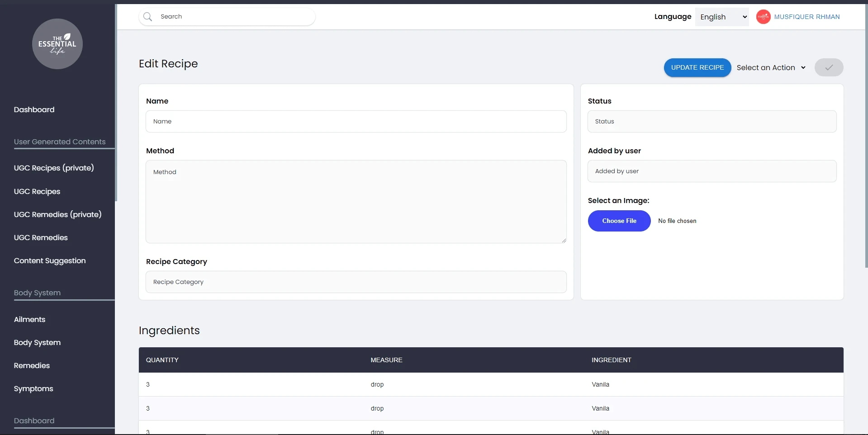Open Body System menu item
The image size is (868, 435).
[37, 342]
